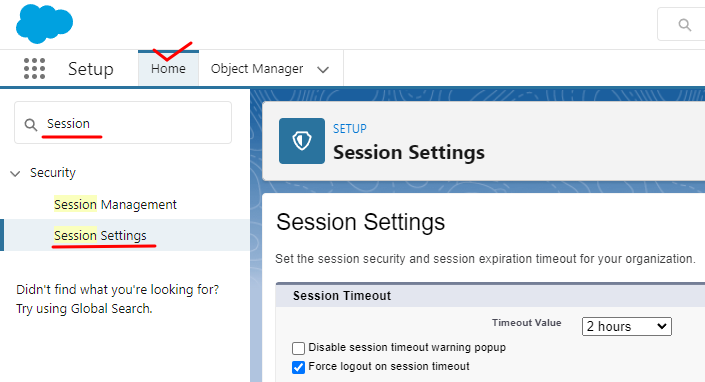Viewport: 705px width, 382px height.
Task: Click the Timeout Value label
Action: coord(527,323)
